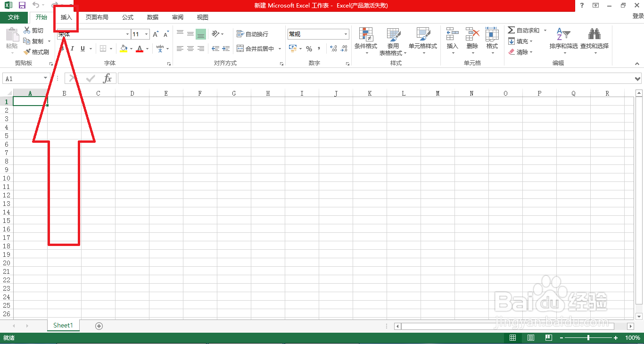Screen dimensions: 644x344
Task: Open the font size 11 dropdown
Action: click(147, 34)
